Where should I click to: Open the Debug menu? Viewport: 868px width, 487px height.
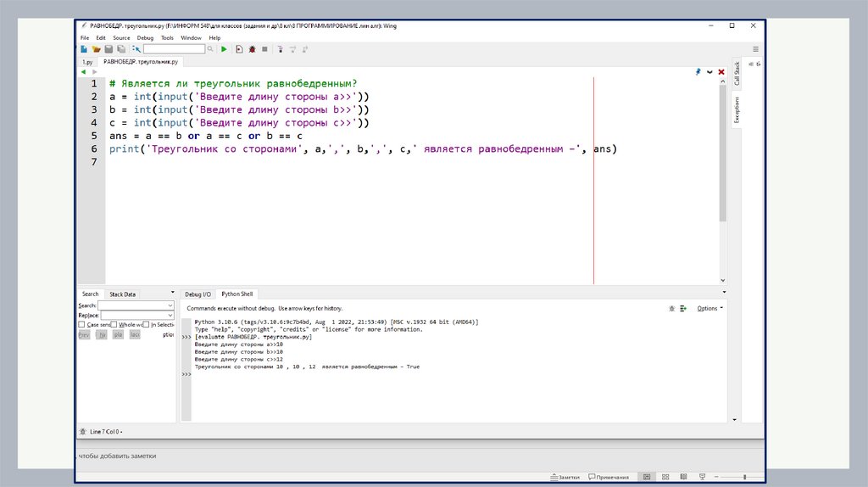pyautogui.click(x=145, y=37)
